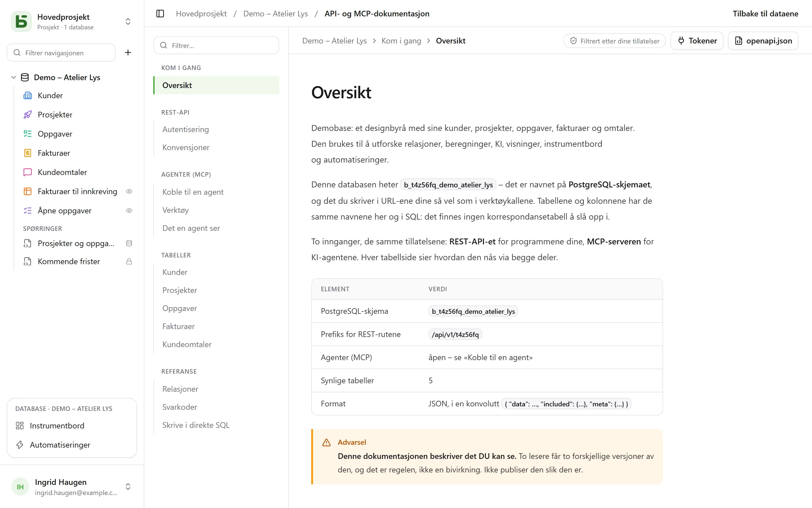Screen dimensions: 812x508
Task: Go to Kom i gang breadcrumb
Action: click(x=401, y=41)
